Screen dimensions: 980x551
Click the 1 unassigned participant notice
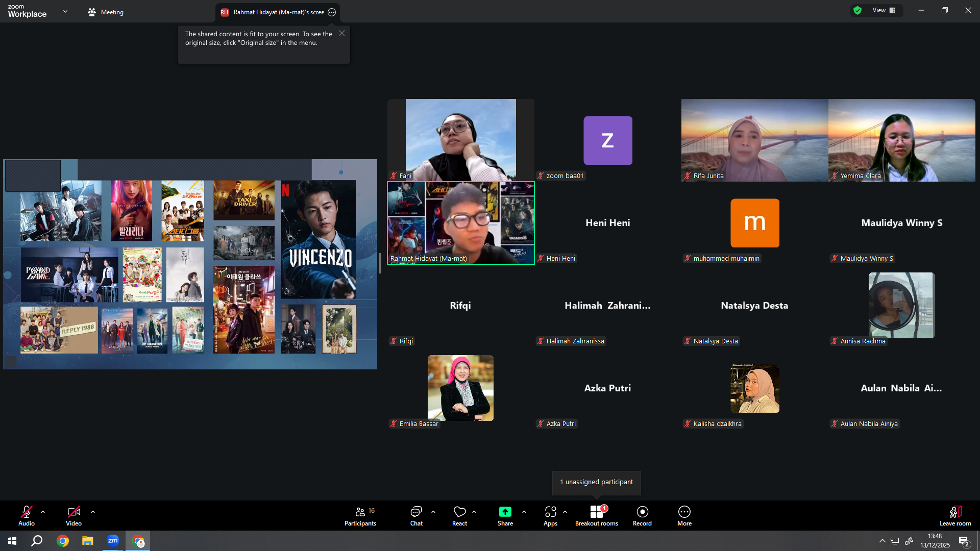click(x=596, y=482)
